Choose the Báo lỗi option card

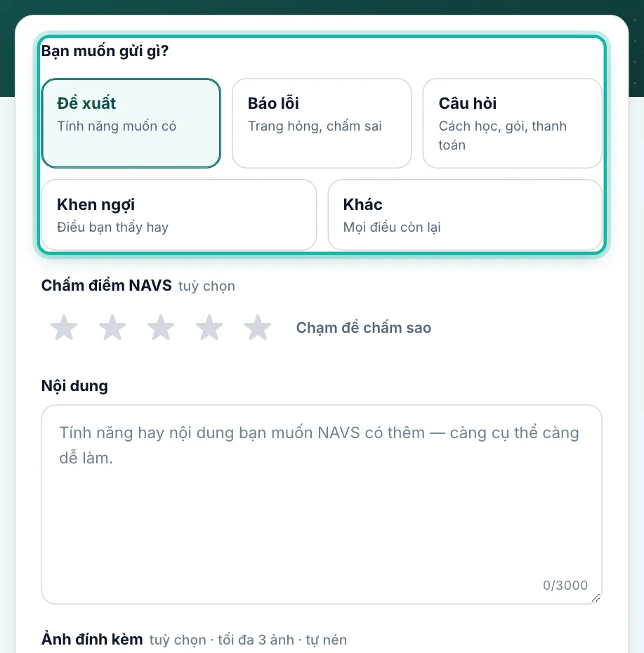pyautogui.click(x=322, y=124)
